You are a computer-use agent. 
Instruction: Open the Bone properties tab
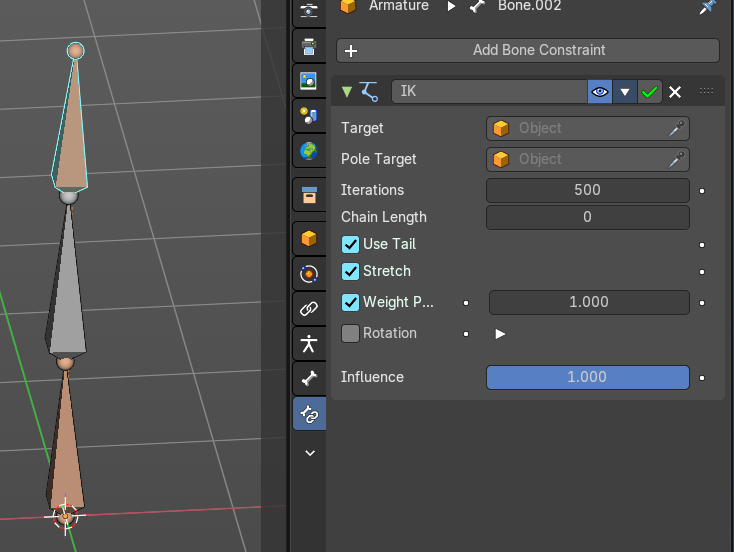click(309, 379)
